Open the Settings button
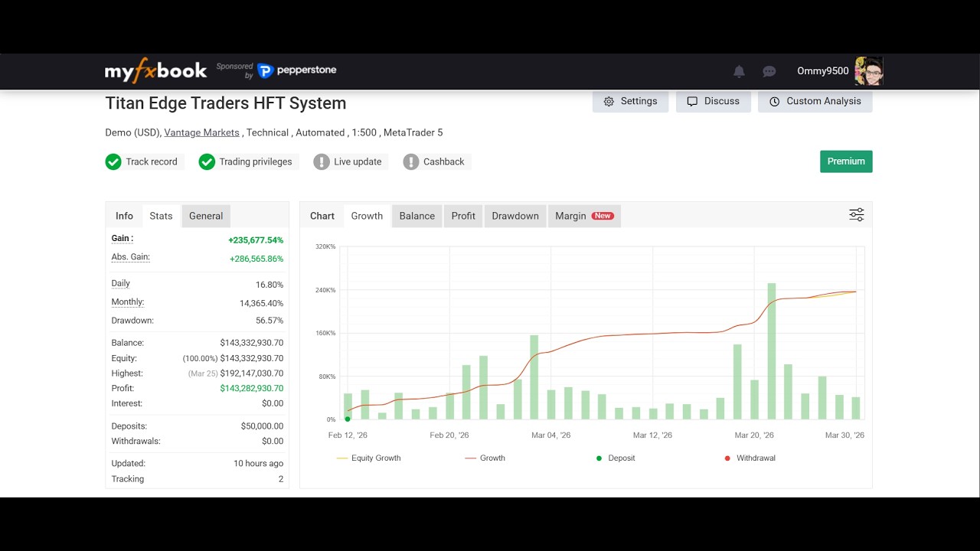 pyautogui.click(x=630, y=101)
